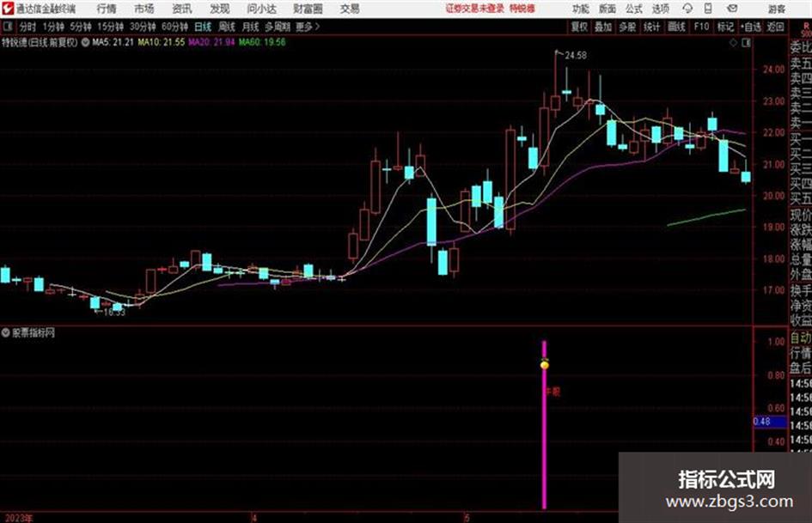Click the yellow signal marker in indicator pane

pyautogui.click(x=544, y=365)
